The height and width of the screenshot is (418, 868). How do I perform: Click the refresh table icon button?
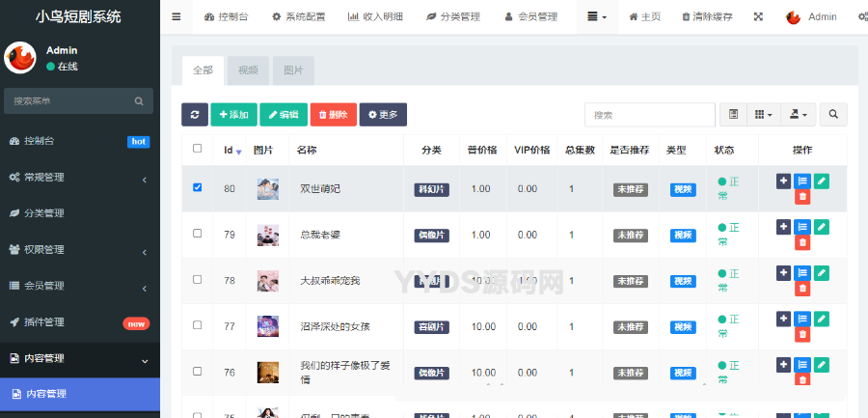click(194, 115)
